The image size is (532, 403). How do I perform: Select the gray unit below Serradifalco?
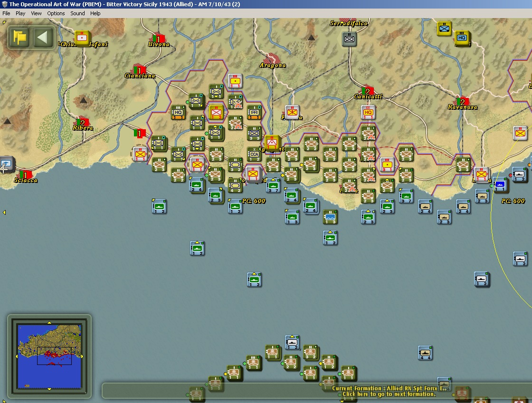pos(349,39)
